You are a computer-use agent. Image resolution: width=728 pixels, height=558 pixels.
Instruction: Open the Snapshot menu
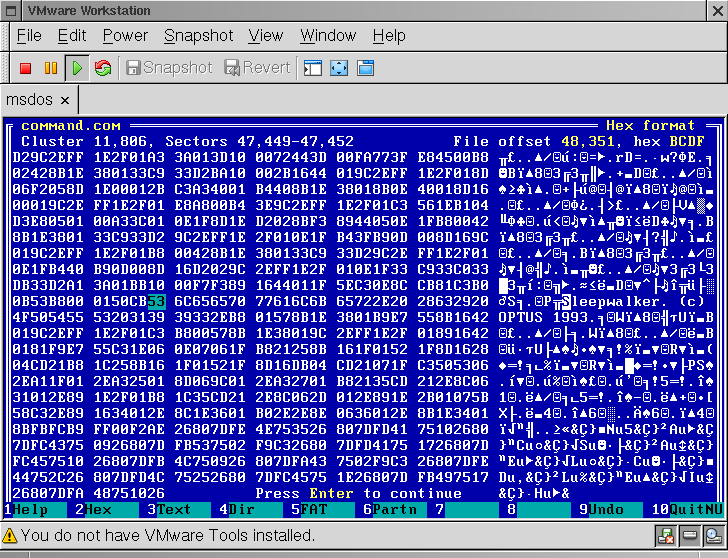pos(199,36)
